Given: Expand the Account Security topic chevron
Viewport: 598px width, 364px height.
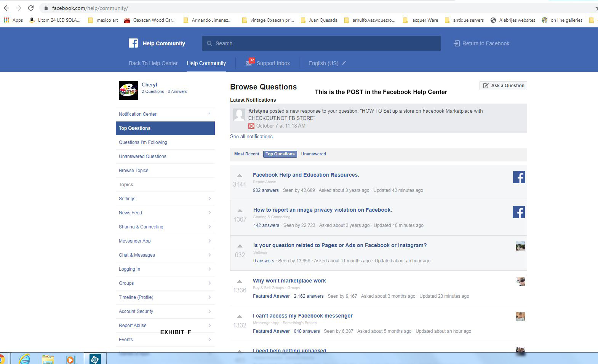Looking at the screenshot, I should coord(209,311).
